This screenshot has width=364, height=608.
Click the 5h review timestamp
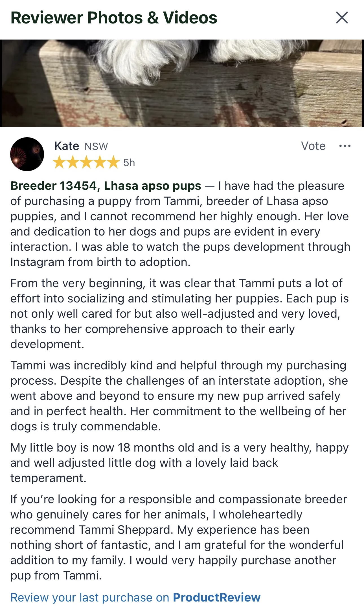129,163
